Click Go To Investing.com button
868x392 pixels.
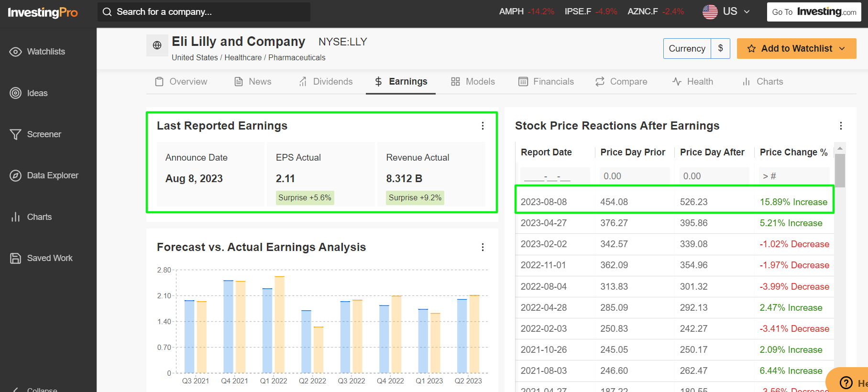tap(814, 12)
